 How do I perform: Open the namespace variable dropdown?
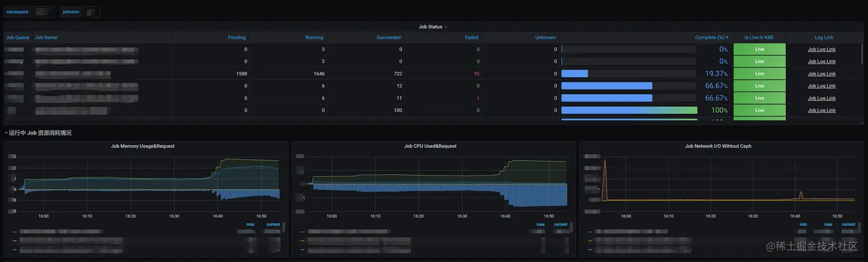tap(44, 11)
